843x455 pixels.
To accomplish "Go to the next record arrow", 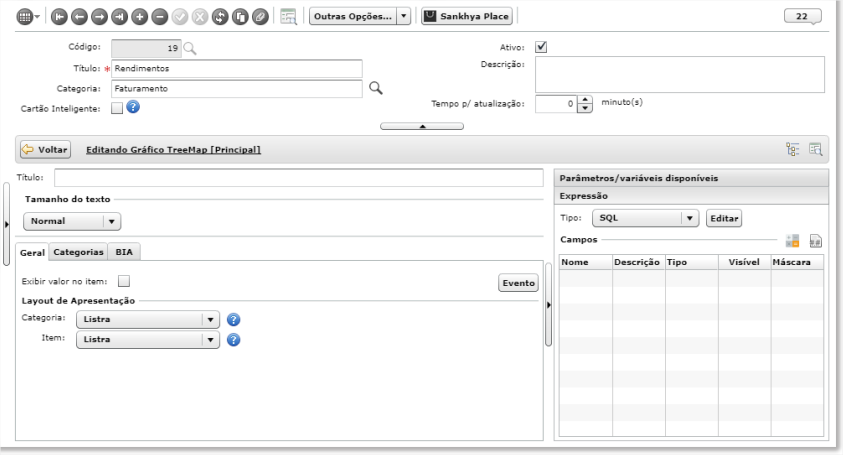I will tap(99, 17).
